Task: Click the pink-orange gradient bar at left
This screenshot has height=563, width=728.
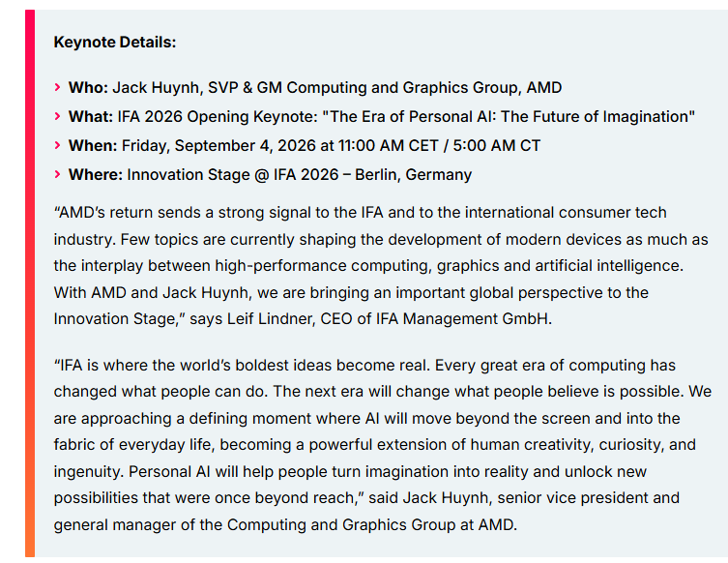Action: click(30, 282)
